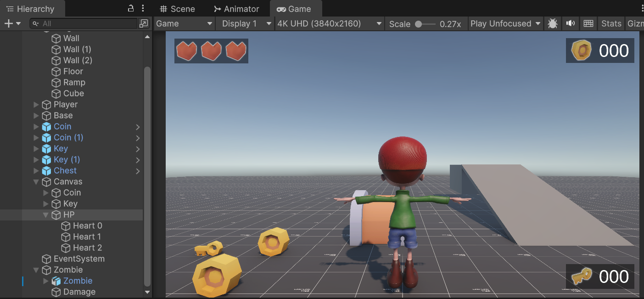Screen dimensions: 644x299
Task: Expand the Player object
Action: coord(36,104)
